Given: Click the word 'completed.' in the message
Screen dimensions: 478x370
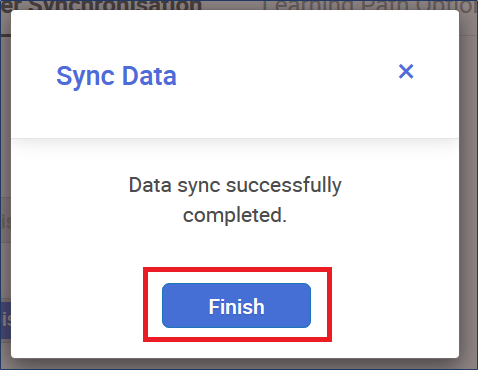Looking at the screenshot, I should pyautogui.click(x=235, y=215).
